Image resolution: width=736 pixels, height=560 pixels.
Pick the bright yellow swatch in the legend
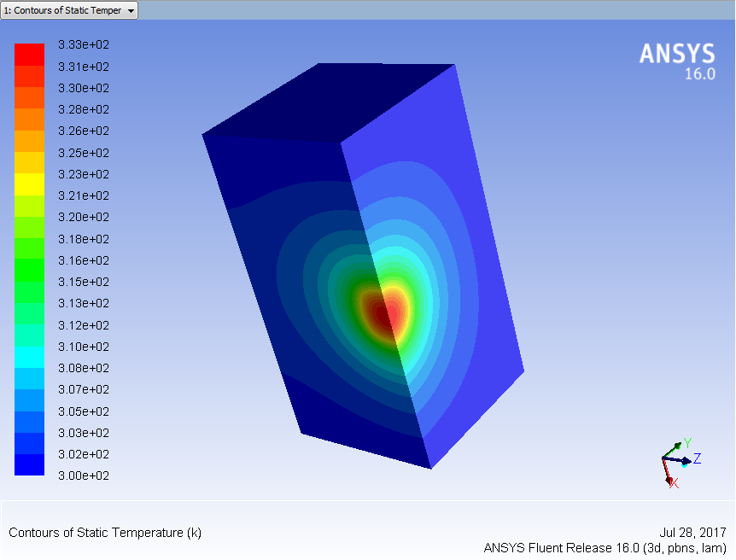click(29, 184)
